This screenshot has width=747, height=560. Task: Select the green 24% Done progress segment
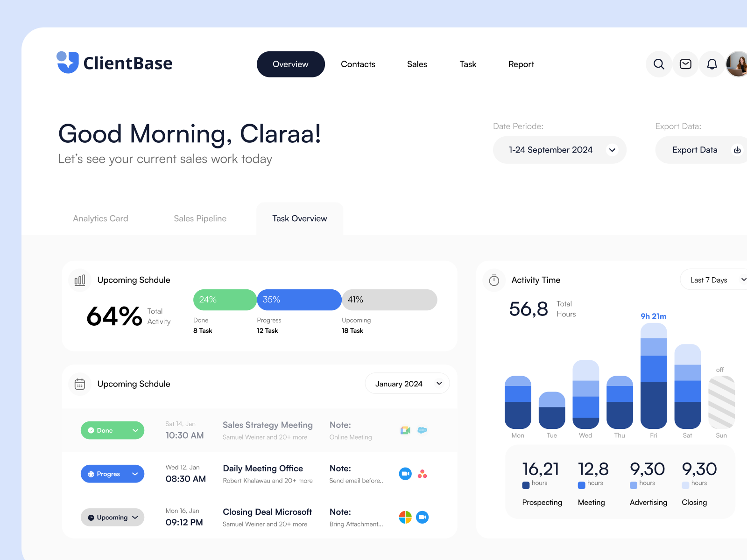[225, 300]
